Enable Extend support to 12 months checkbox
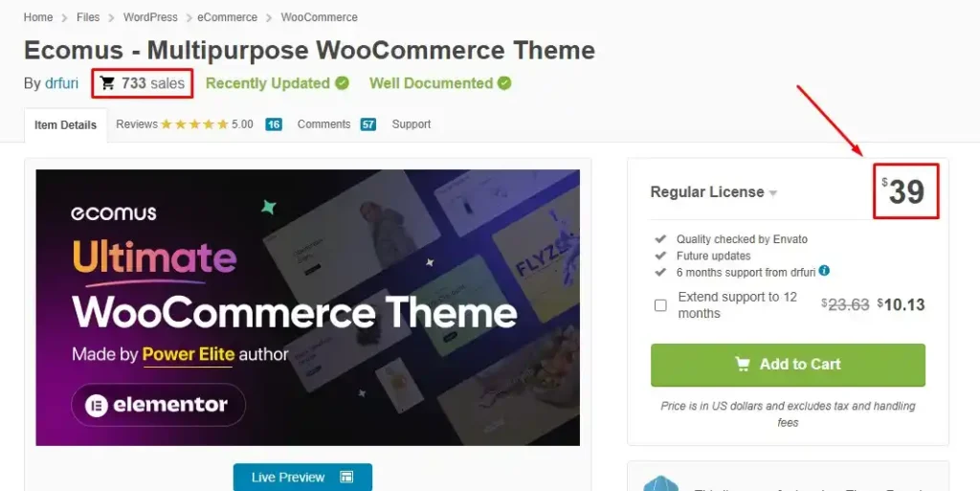The height and width of the screenshot is (491, 980). 660,305
